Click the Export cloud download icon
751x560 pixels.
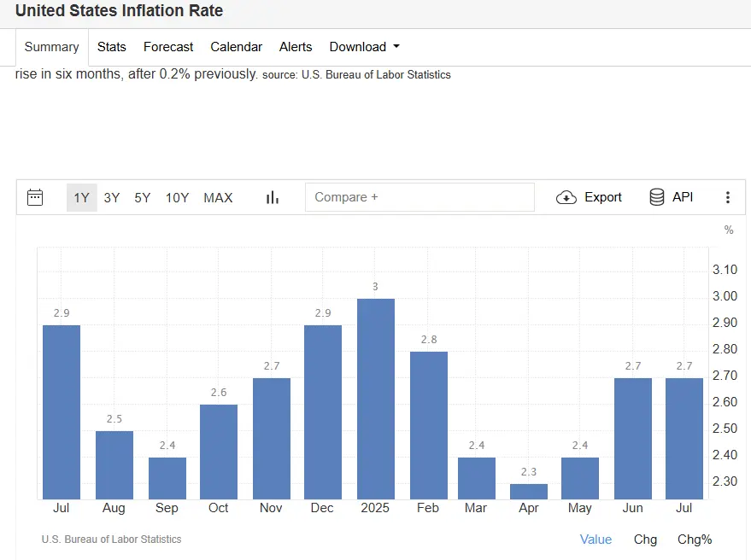(x=566, y=197)
